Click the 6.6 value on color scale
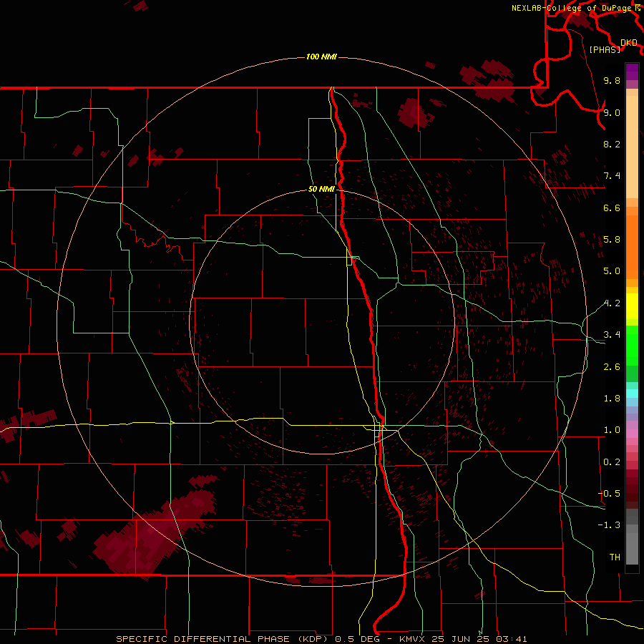 612,208
